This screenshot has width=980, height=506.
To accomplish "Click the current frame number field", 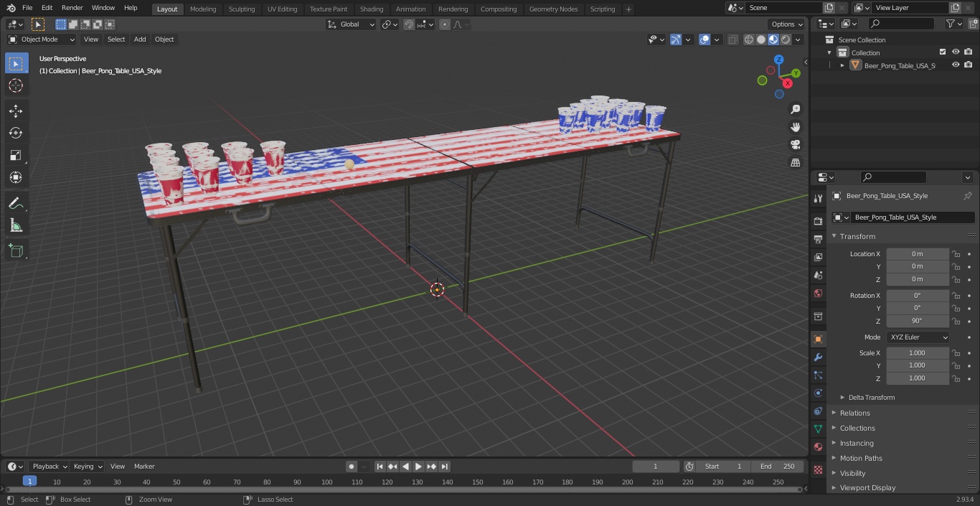I will (x=655, y=467).
